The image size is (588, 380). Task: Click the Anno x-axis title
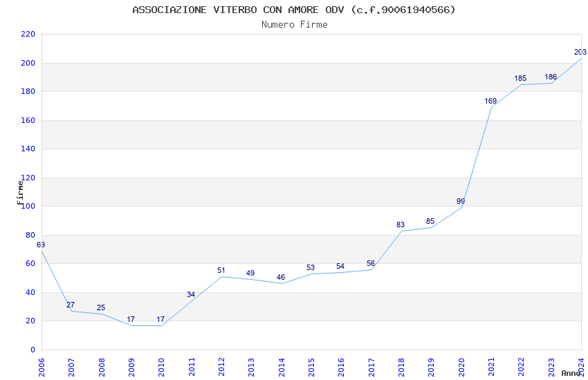[571, 373]
